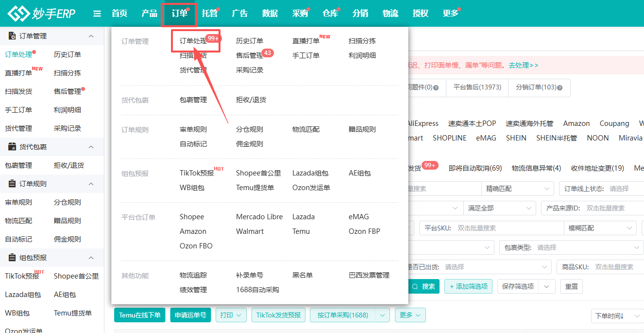
Task: Open the 采购 top nav menu
Action: pyautogui.click(x=300, y=14)
